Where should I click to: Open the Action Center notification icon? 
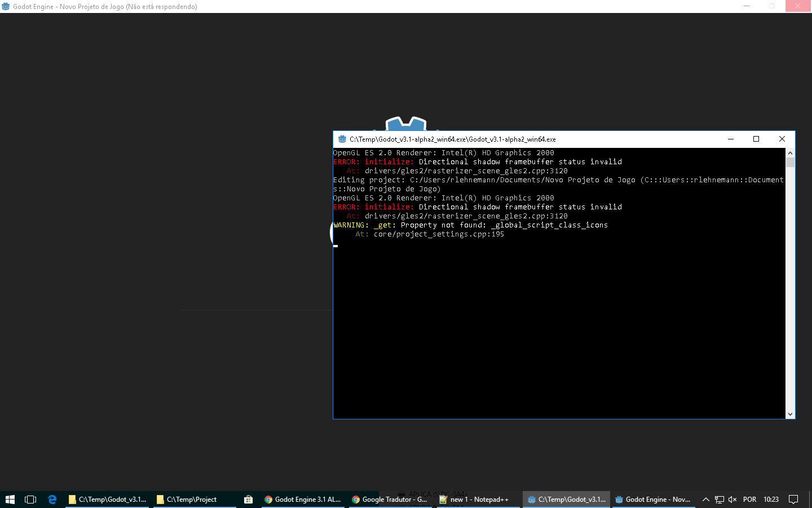click(793, 499)
